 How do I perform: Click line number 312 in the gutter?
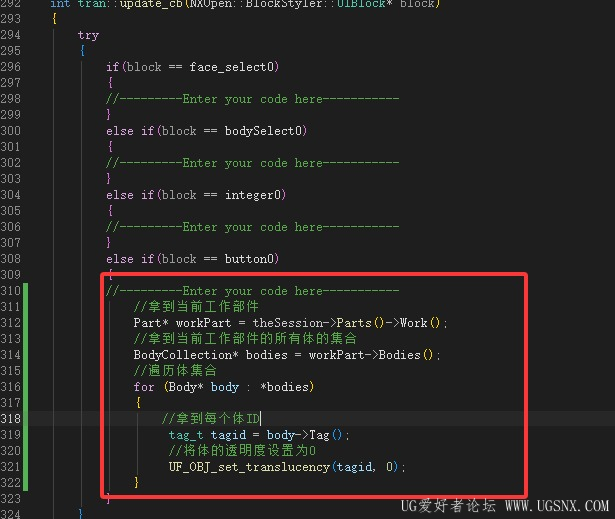[x=11, y=323]
